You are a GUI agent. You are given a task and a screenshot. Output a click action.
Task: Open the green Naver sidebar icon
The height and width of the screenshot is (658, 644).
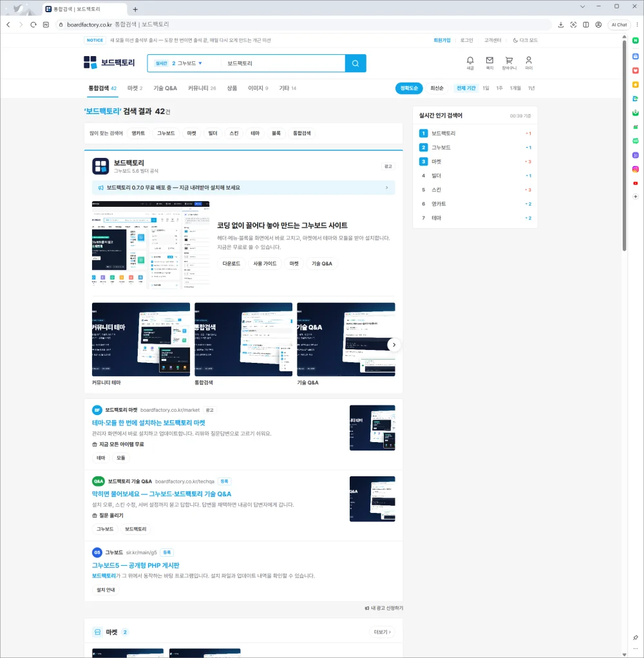(x=636, y=41)
